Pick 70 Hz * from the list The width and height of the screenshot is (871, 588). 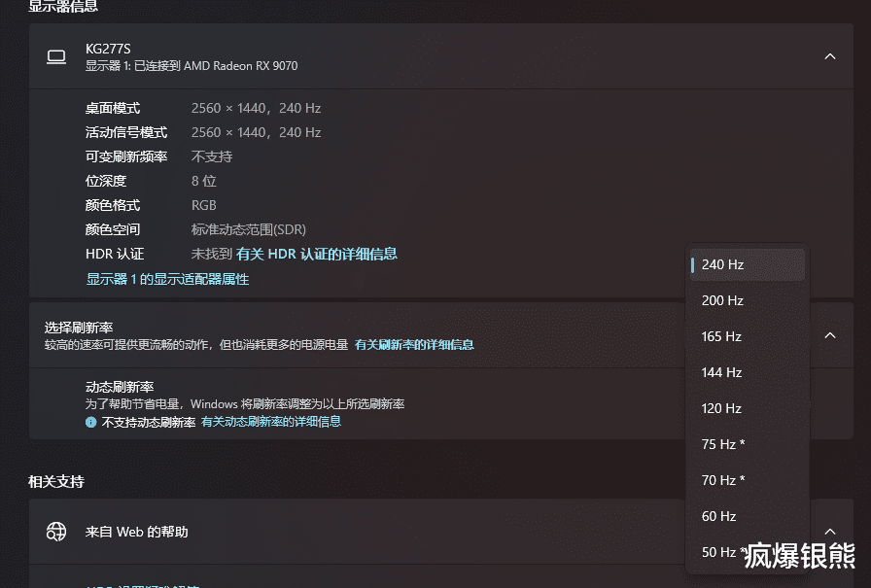click(x=748, y=480)
